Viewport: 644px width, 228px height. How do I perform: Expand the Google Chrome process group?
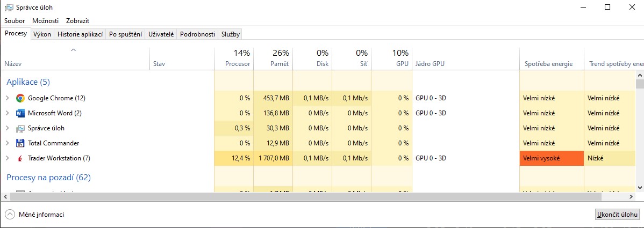pyautogui.click(x=8, y=98)
